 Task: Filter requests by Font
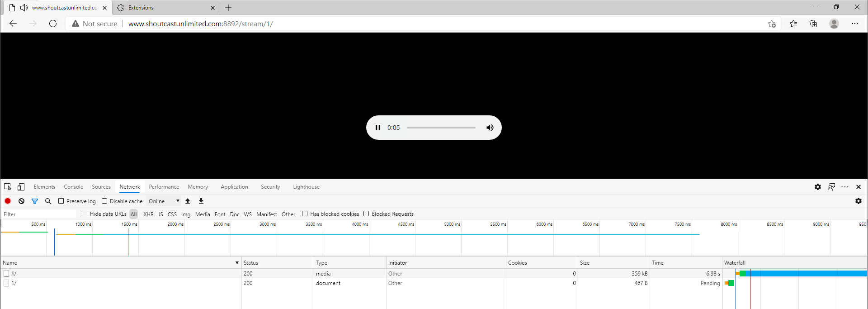pos(220,214)
